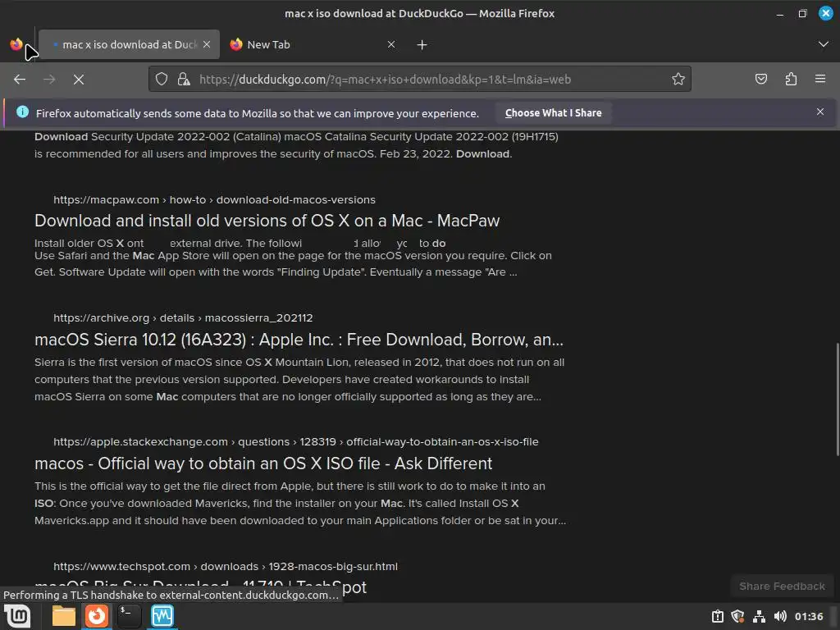Click the Share Feedback button

(782, 586)
